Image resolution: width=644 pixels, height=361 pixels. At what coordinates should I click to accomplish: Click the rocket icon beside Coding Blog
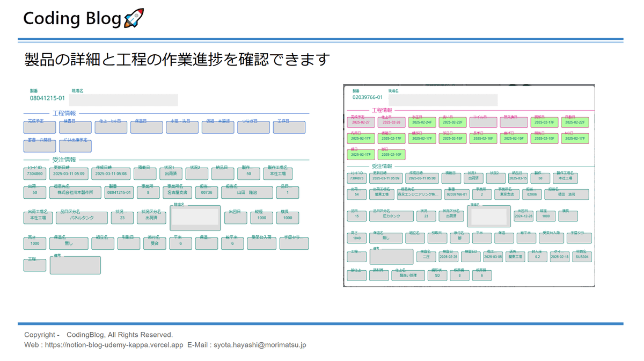click(134, 18)
